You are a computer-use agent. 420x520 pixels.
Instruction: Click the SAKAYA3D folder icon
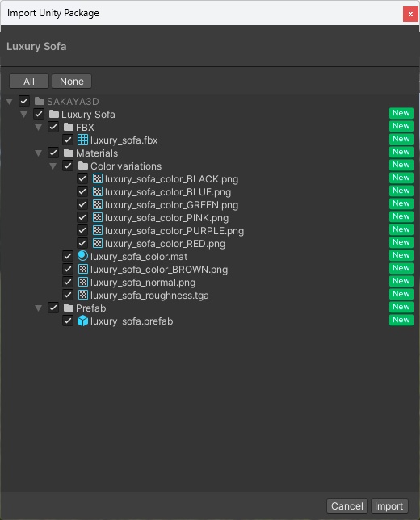(x=40, y=101)
